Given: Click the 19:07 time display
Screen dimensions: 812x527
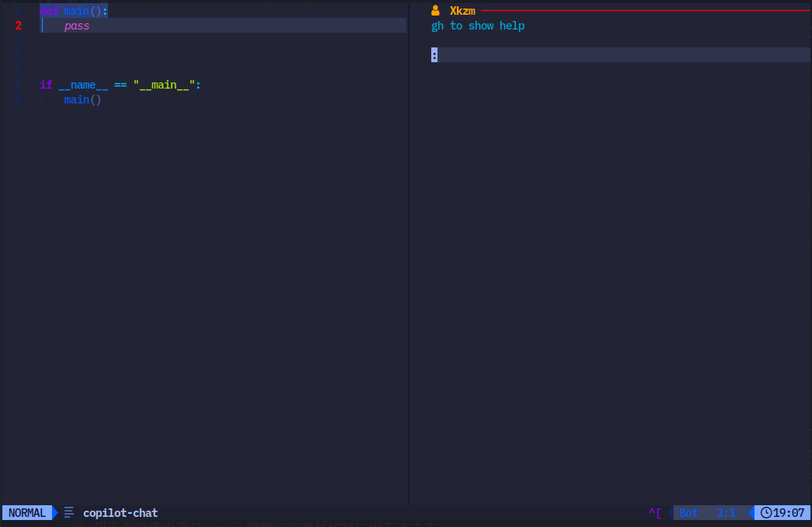Looking at the screenshot, I should (788, 513).
